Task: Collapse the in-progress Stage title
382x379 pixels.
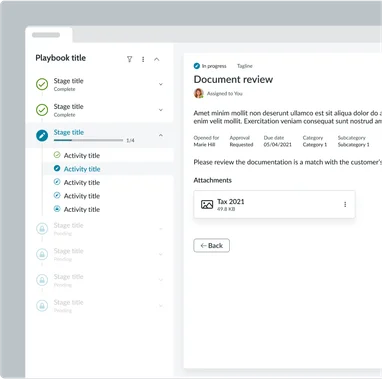Action: (x=161, y=135)
